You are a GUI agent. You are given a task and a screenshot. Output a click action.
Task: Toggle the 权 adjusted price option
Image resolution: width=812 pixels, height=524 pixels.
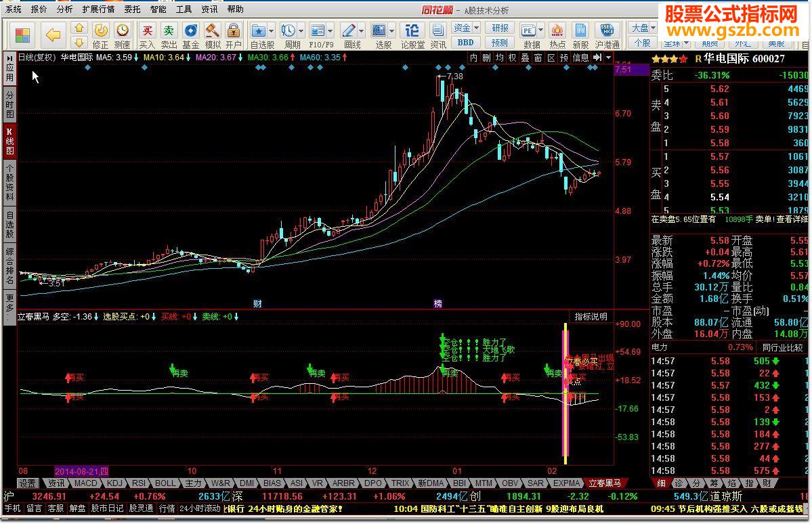[x=512, y=58]
